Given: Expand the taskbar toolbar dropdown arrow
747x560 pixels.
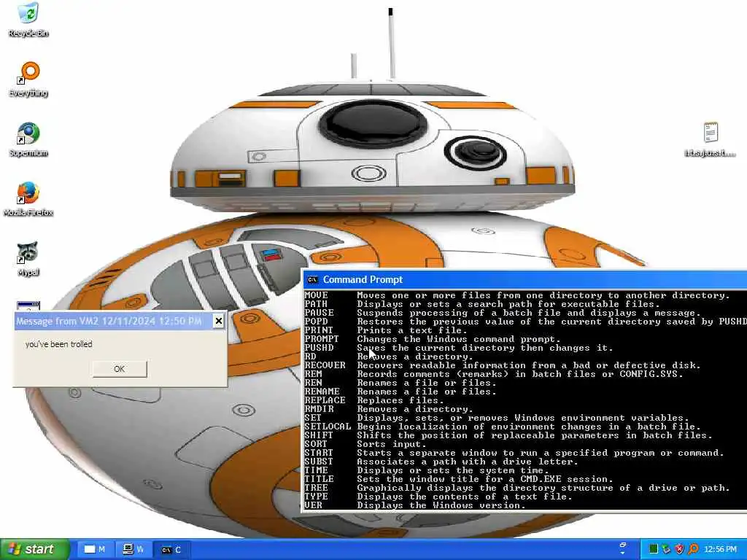Looking at the screenshot, I should [622, 553].
